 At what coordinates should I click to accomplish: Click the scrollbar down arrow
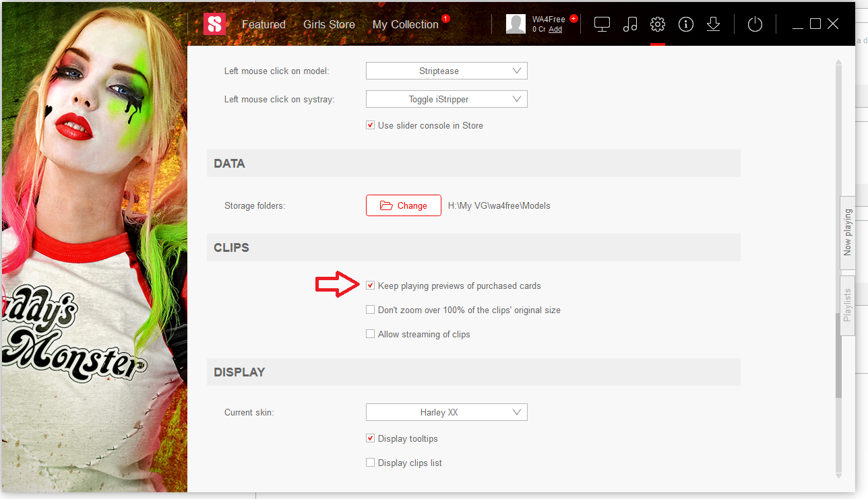point(838,475)
